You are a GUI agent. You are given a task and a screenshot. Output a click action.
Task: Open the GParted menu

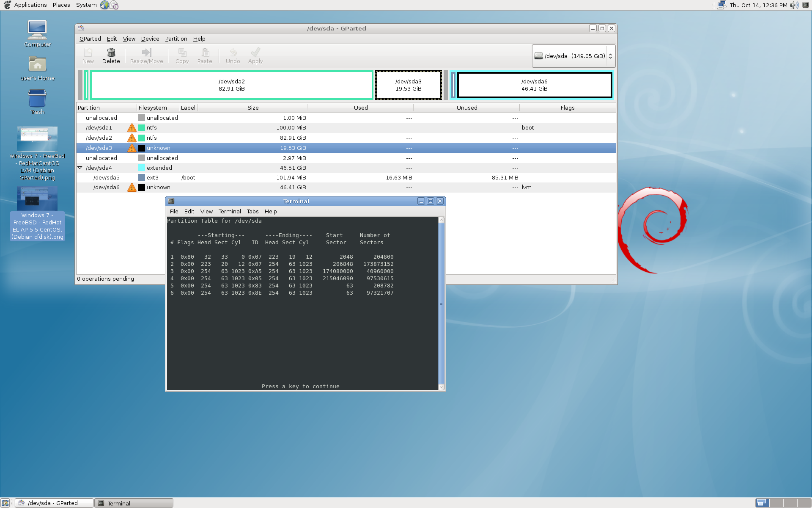pyautogui.click(x=90, y=39)
